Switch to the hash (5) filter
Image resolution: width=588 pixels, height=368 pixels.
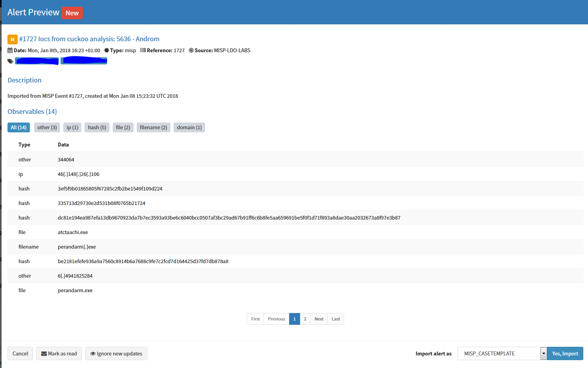click(x=97, y=127)
